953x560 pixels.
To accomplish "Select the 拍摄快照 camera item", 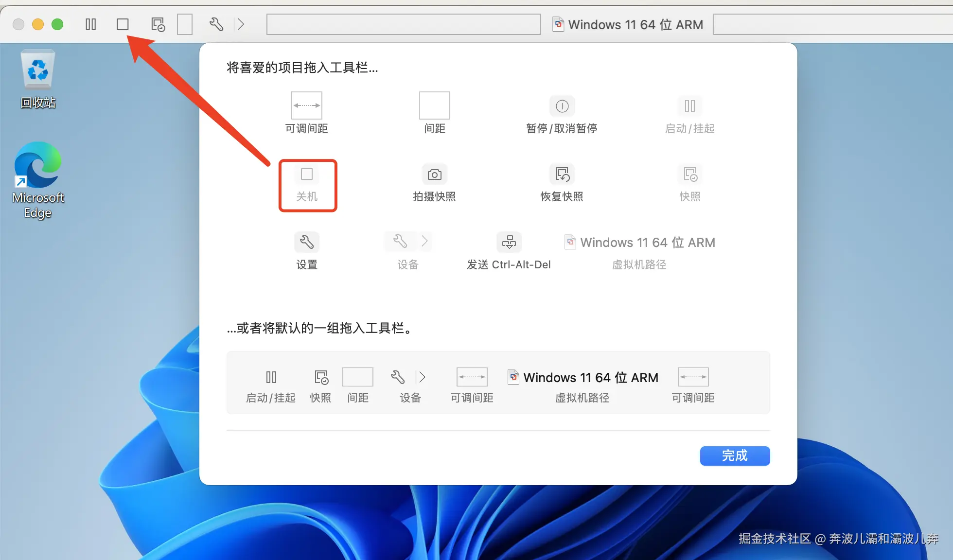I will [x=435, y=183].
